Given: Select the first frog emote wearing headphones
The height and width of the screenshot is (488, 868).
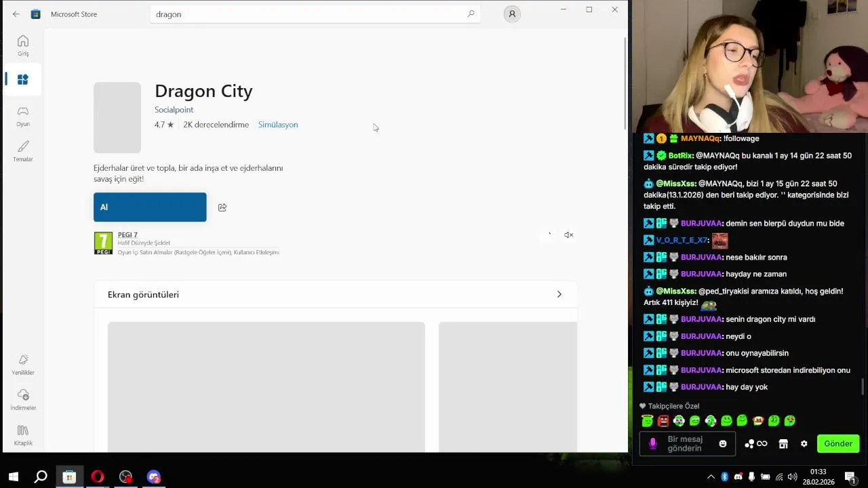Looking at the screenshot, I should click(x=679, y=421).
